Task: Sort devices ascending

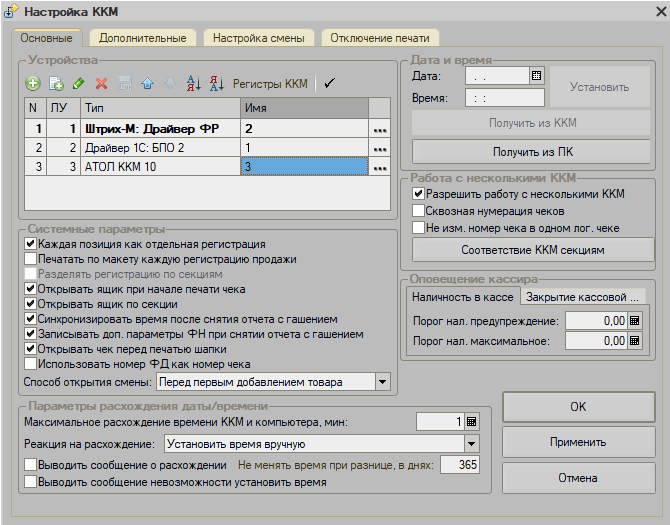Action: (193, 84)
